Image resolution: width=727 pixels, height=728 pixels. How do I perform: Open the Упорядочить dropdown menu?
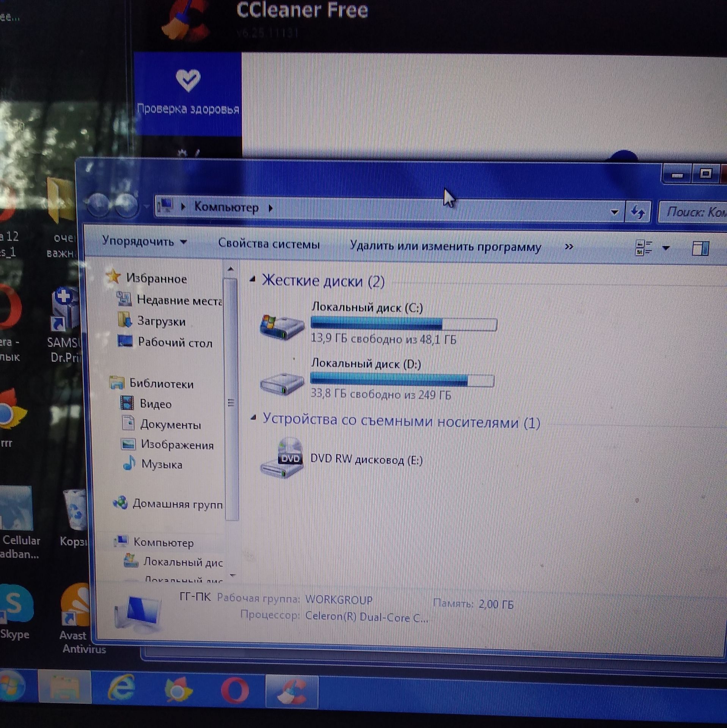[x=144, y=241]
